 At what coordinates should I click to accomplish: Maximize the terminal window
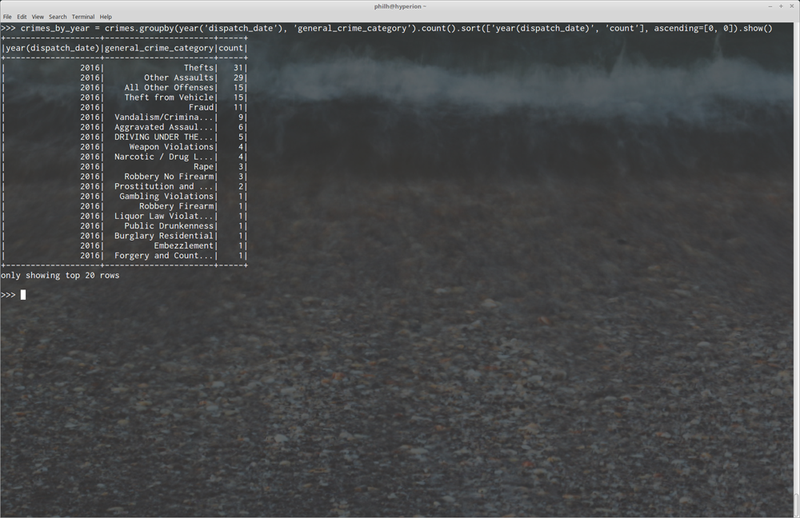781,6
